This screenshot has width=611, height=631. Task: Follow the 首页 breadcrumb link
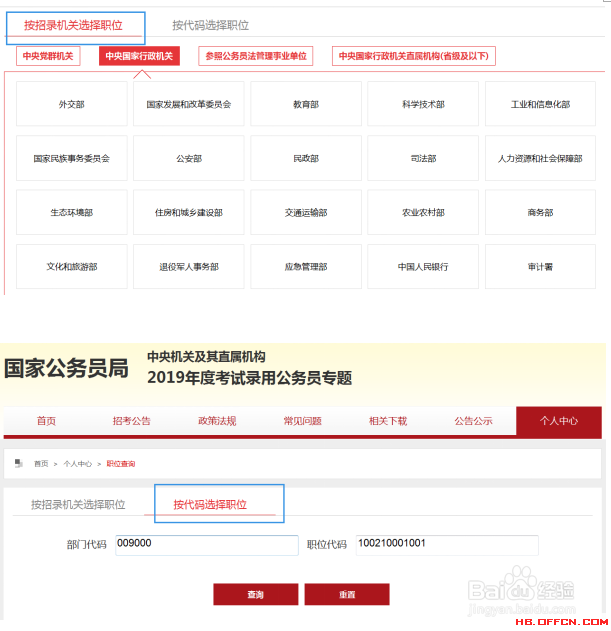[41, 464]
